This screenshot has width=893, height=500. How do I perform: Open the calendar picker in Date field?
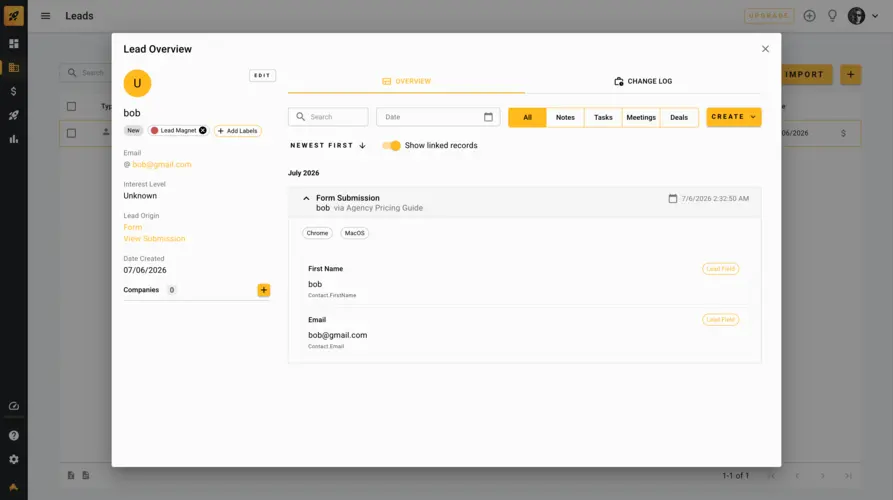[x=488, y=117]
